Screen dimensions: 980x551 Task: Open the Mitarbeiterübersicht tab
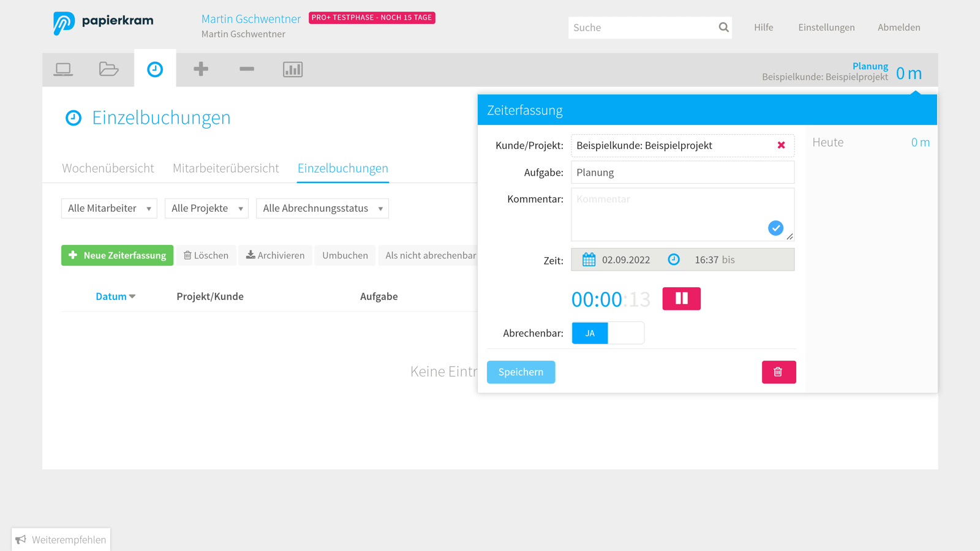225,168
